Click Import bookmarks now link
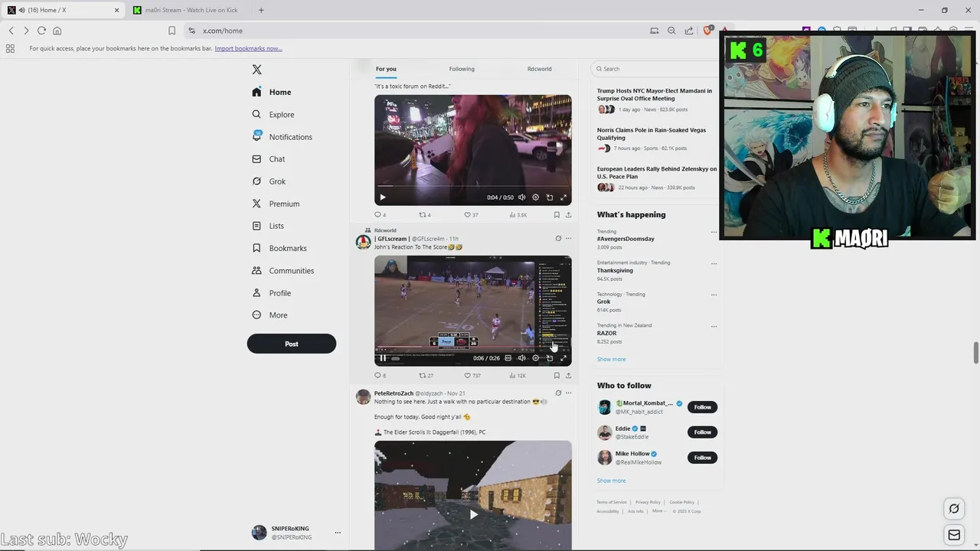Screen dimensions: 980x551 click(x=248, y=48)
